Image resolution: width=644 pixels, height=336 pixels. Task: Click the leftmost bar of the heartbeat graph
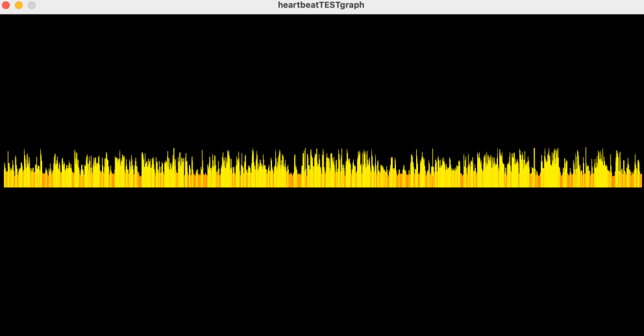click(5, 178)
